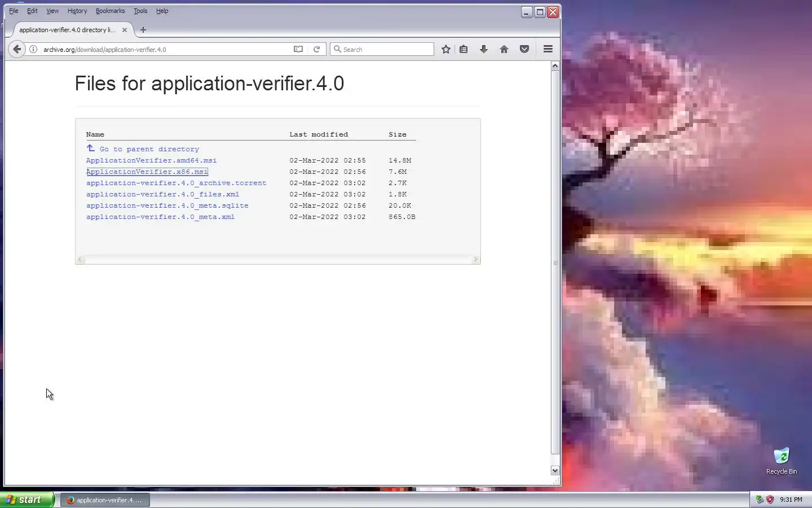Open the Edit menu
Image resolution: width=812 pixels, height=508 pixels.
pyautogui.click(x=32, y=11)
